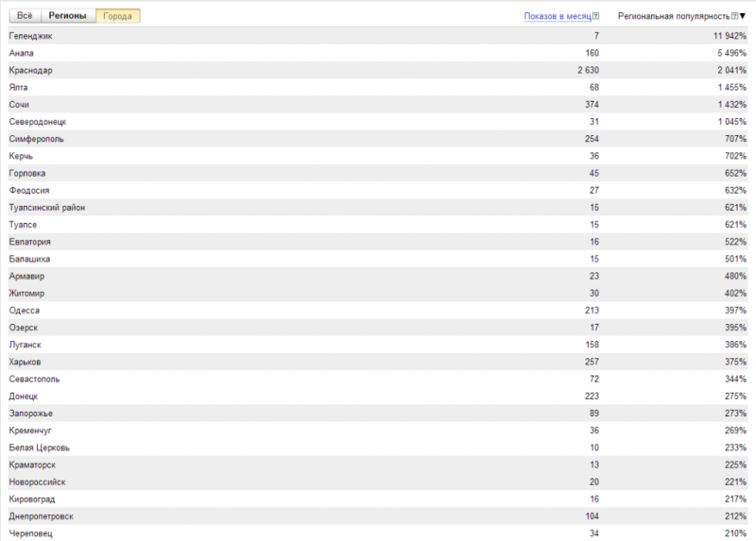
Task: Select the Города tab
Action: (117, 16)
